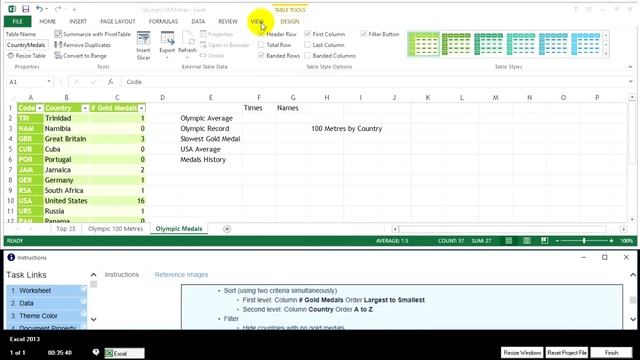Viewport: 640px width, 360px height.
Task: Toggle the Filter Button checkbox
Action: [364, 34]
